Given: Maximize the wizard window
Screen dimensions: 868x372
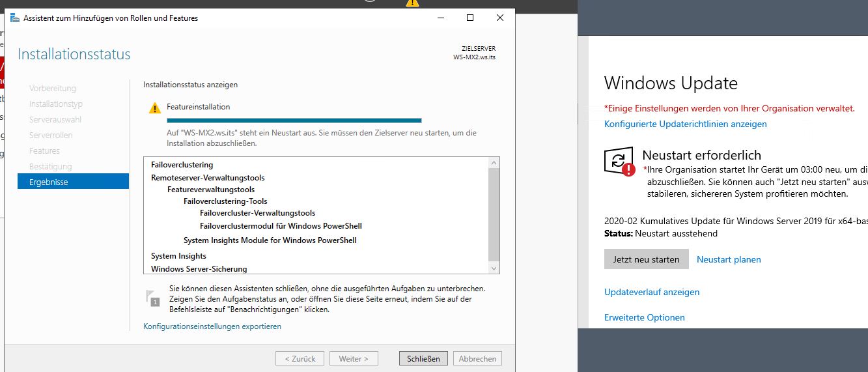Looking at the screenshot, I should click(x=470, y=18).
